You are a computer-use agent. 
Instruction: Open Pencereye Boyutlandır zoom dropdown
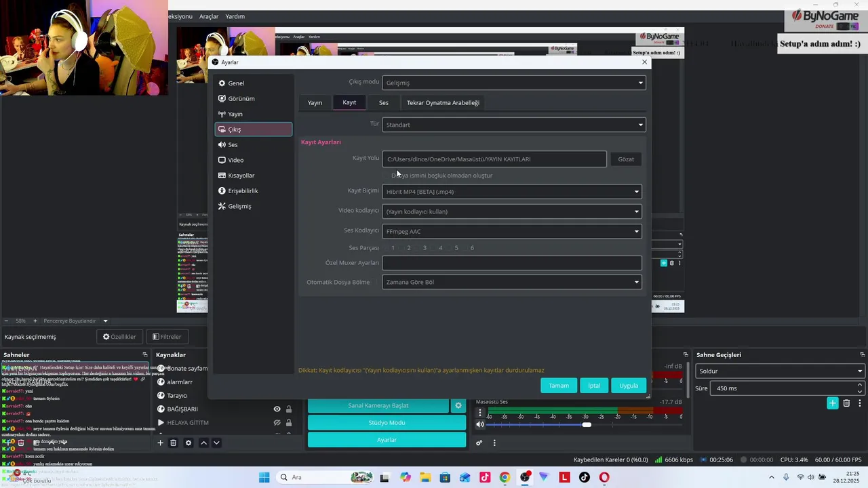[75, 321]
